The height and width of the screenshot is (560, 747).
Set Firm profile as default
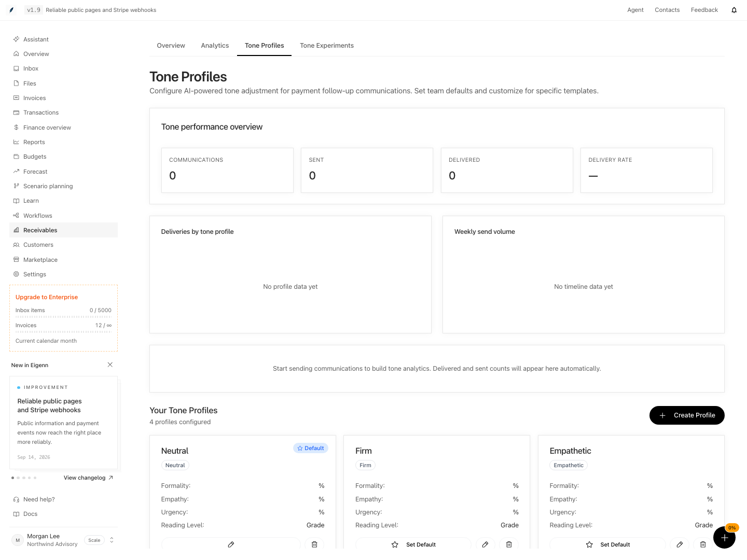pyautogui.click(x=413, y=544)
